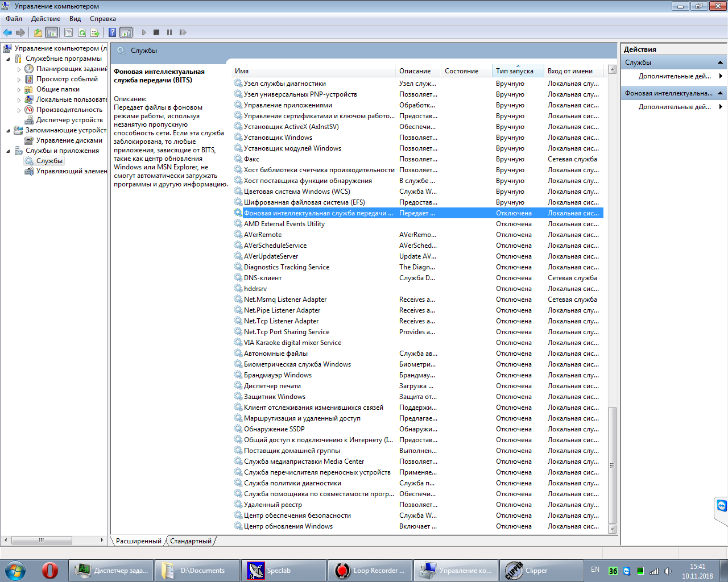This screenshot has height=582, width=728.
Task: Select Управление дисками in the tree
Action: [64, 140]
